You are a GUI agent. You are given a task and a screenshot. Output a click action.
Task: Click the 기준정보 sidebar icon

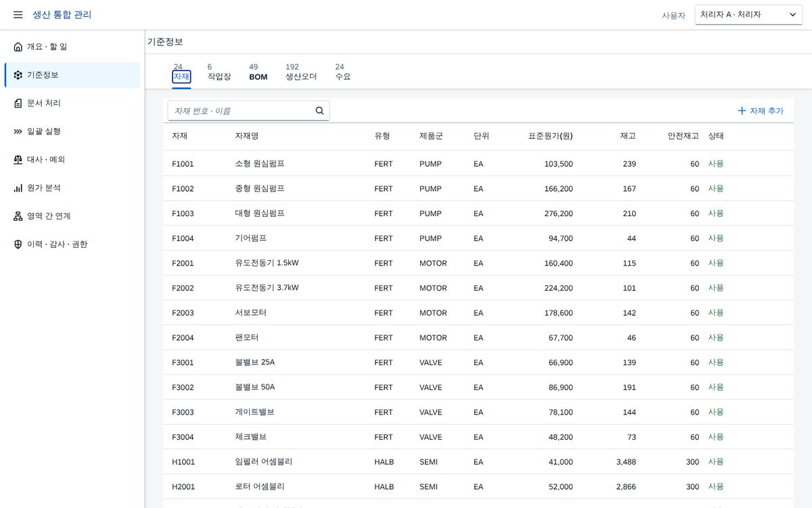click(x=18, y=75)
